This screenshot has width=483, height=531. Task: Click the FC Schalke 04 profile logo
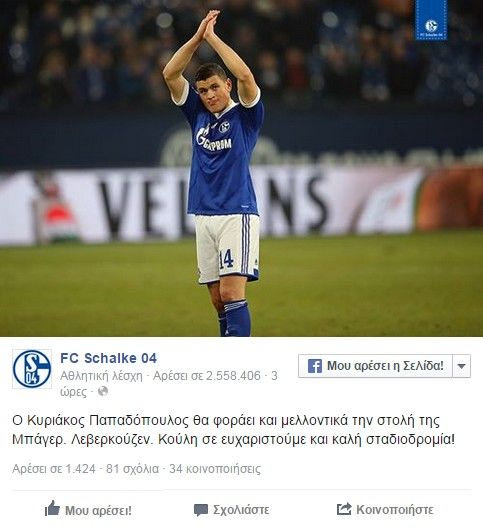coord(32,369)
